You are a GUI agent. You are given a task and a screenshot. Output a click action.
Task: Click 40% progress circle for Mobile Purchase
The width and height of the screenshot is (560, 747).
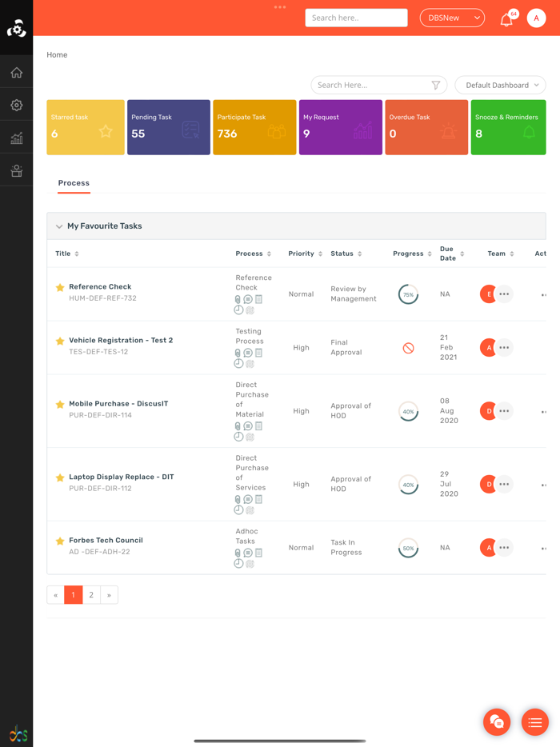409,412
